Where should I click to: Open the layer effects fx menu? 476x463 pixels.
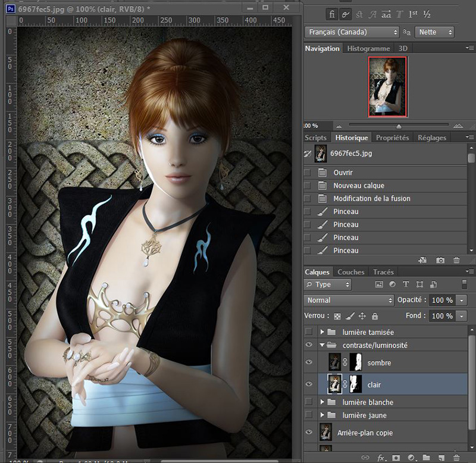[381, 458]
